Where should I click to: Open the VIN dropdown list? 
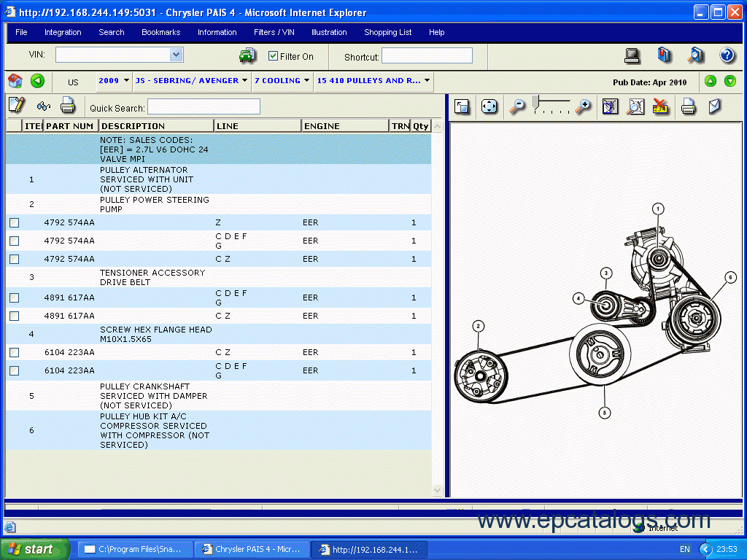[177, 55]
